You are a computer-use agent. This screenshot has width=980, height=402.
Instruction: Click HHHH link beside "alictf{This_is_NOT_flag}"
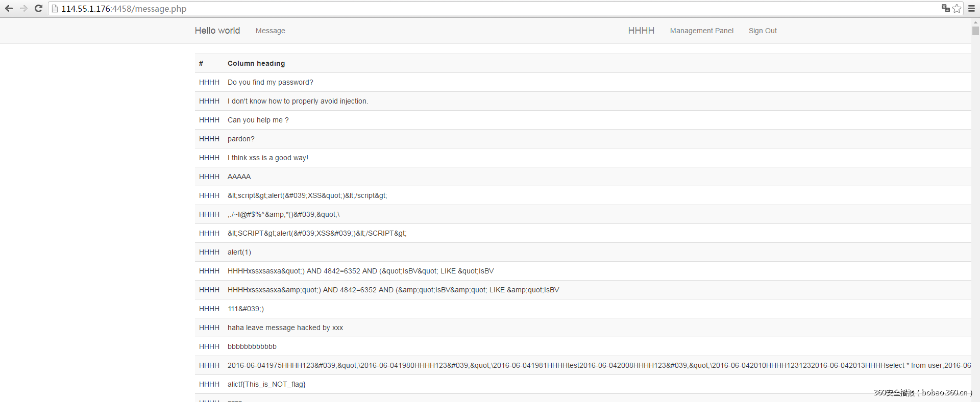pos(209,384)
